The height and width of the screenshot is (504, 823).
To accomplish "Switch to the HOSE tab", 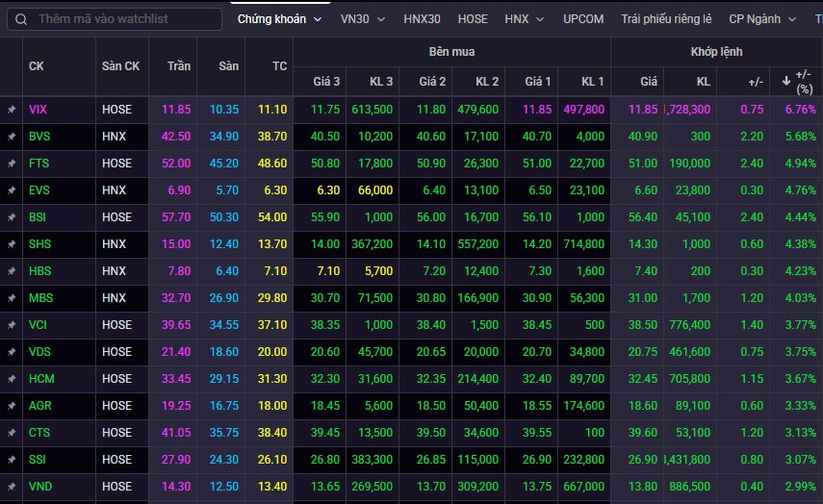I will click(473, 19).
